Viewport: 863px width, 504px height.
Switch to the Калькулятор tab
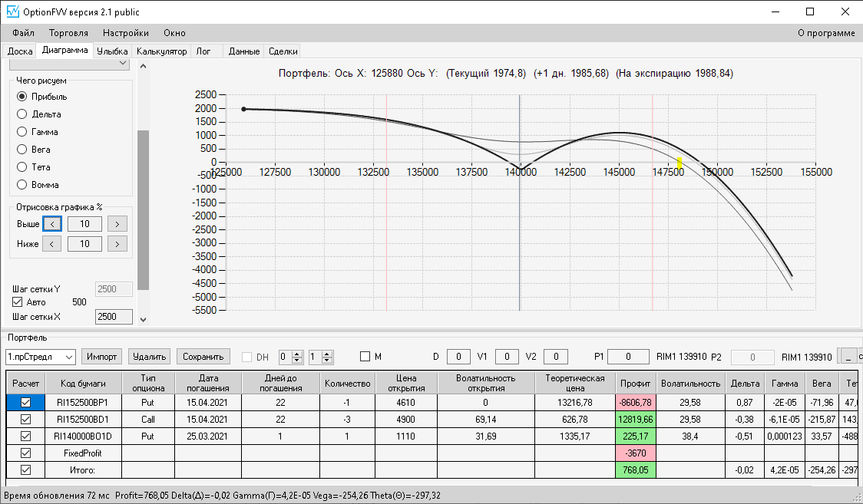(x=162, y=51)
